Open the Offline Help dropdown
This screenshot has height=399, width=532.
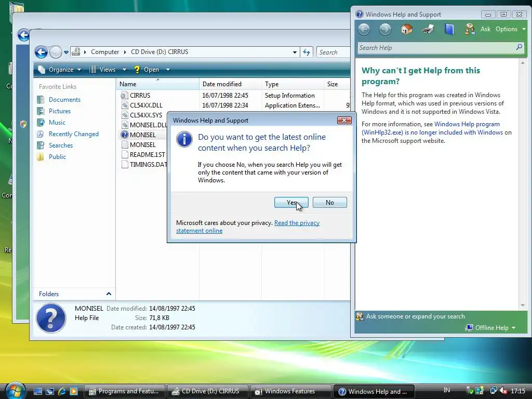click(x=490, y=328)
